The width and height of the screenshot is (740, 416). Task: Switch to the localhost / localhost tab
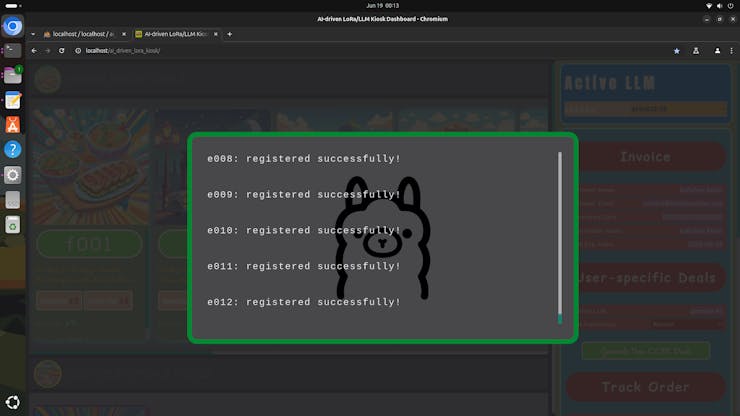click(x=84, y=34)
